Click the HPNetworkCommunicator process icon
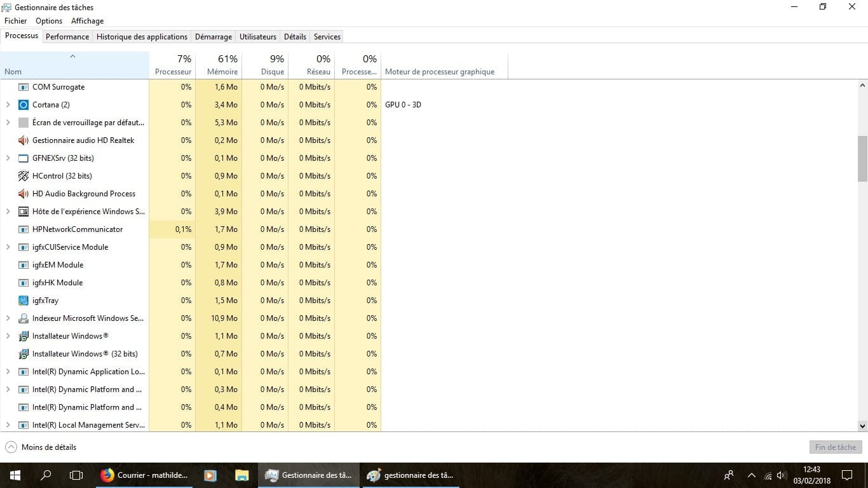Image resolution: width=868 pixels, height=488 pixels. tap(24, 229)
